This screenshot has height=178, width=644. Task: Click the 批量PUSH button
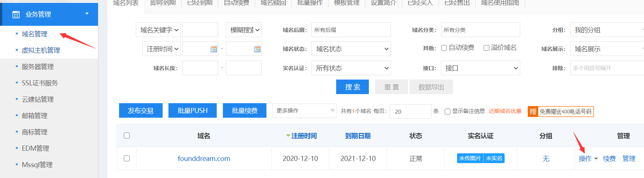click(x=192, y=110)
